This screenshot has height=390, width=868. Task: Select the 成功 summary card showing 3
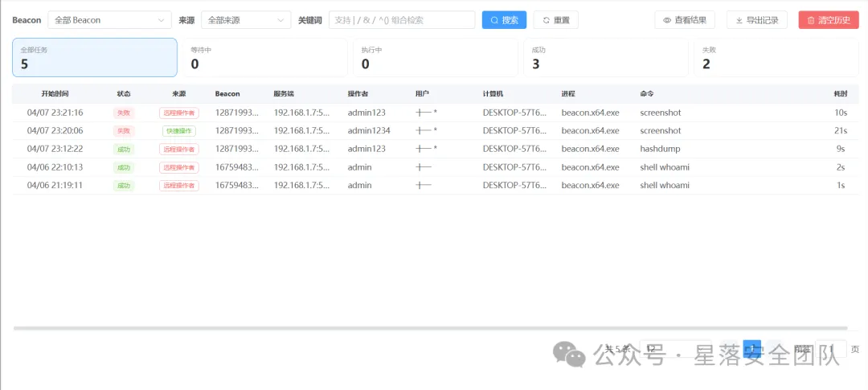[x=606, y=58]
